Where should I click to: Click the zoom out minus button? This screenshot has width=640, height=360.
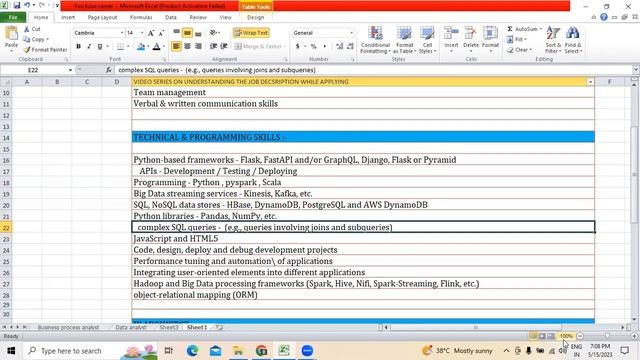[x=580, y=336]
